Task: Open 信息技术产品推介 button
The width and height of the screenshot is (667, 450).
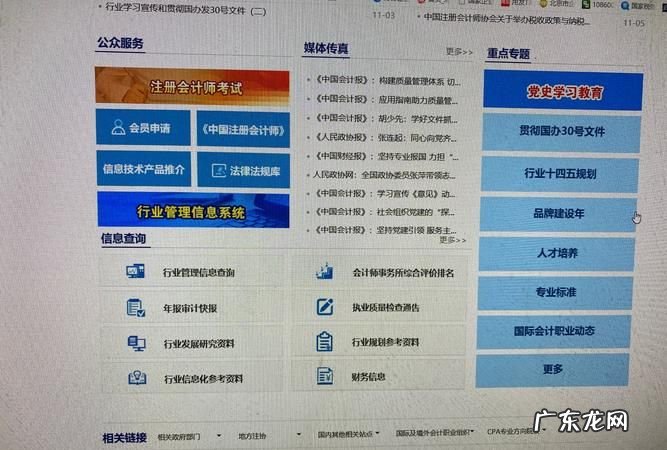Action: pos(144,168)
